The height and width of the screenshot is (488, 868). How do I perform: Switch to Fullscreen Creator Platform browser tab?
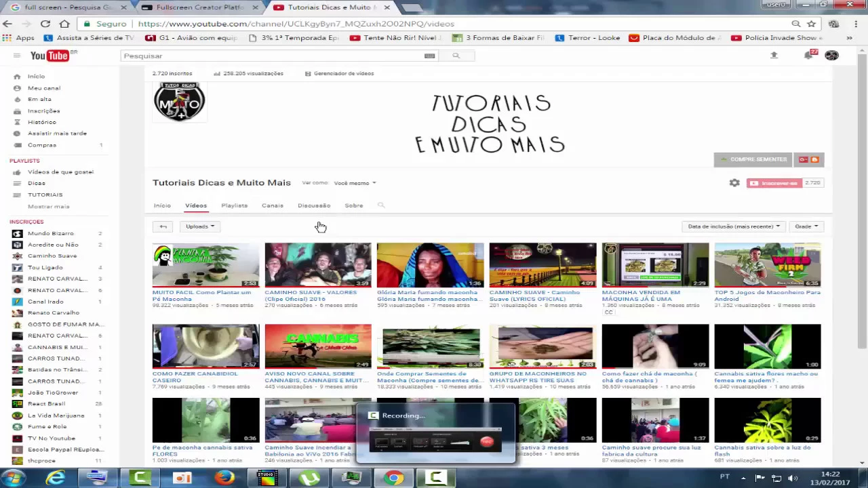[x=200, y=7]
